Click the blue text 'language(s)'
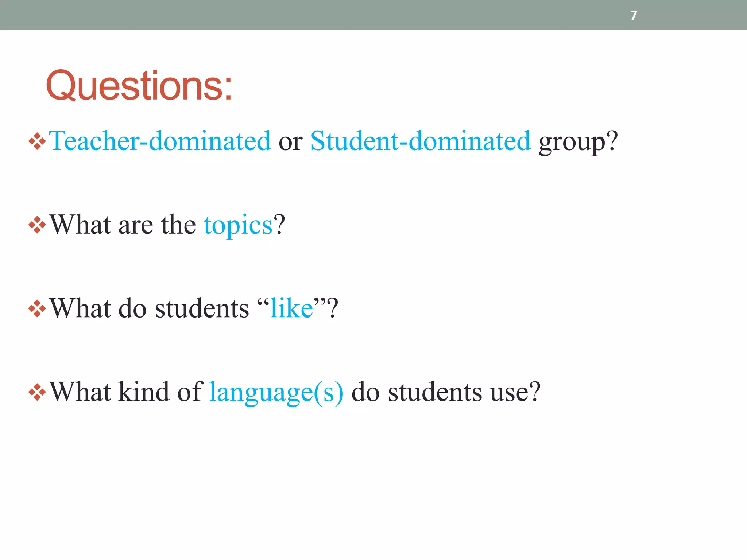This screenshot has width=747, height=560. point(276,393)
